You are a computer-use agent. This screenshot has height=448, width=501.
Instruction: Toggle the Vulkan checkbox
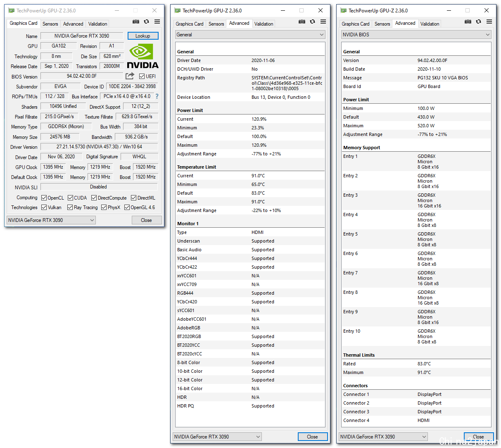[x=44, y=207]
